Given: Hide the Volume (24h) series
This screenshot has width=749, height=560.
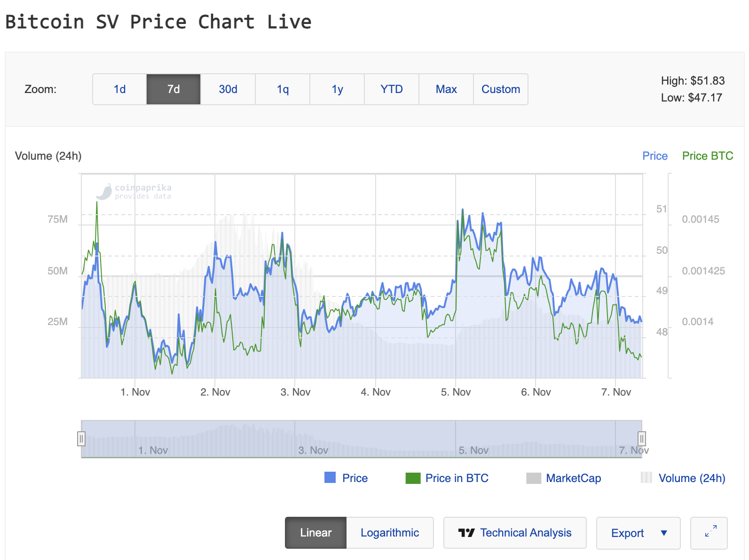Looking at the screenshot, I should 691,478.
